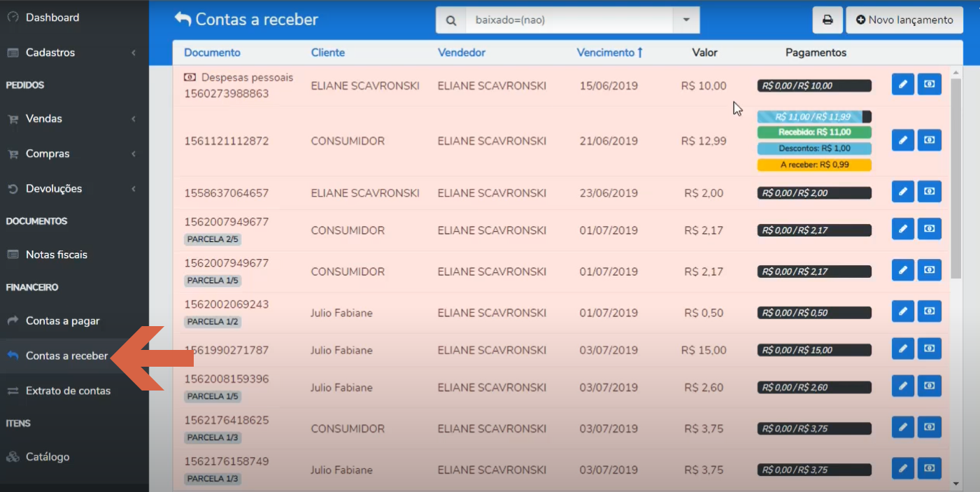Click the Valor column header
The image size is (980, 492).
coord(704,52)
